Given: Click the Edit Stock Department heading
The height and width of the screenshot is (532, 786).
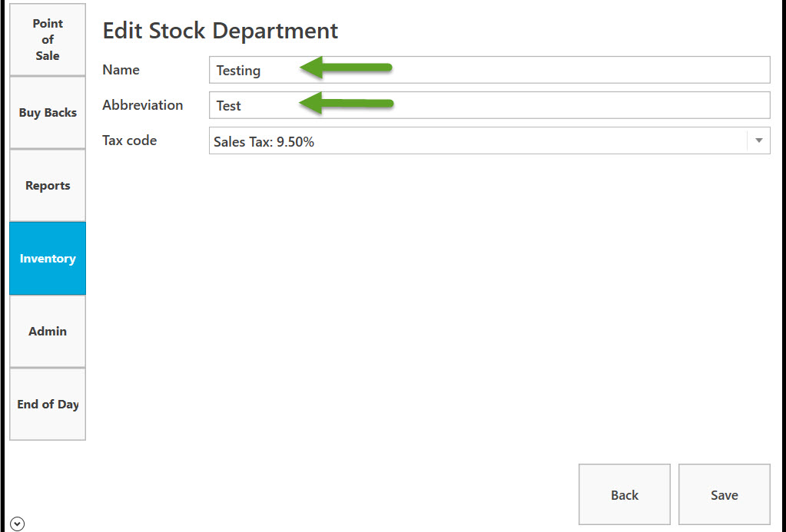Looking at the screenshot, I should click(220, 31).
